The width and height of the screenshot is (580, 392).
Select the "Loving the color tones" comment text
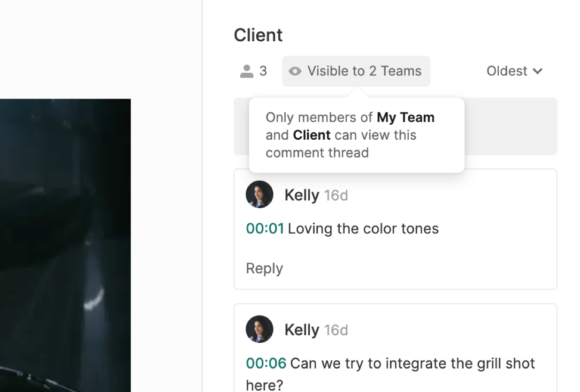[x=363, y=229]
